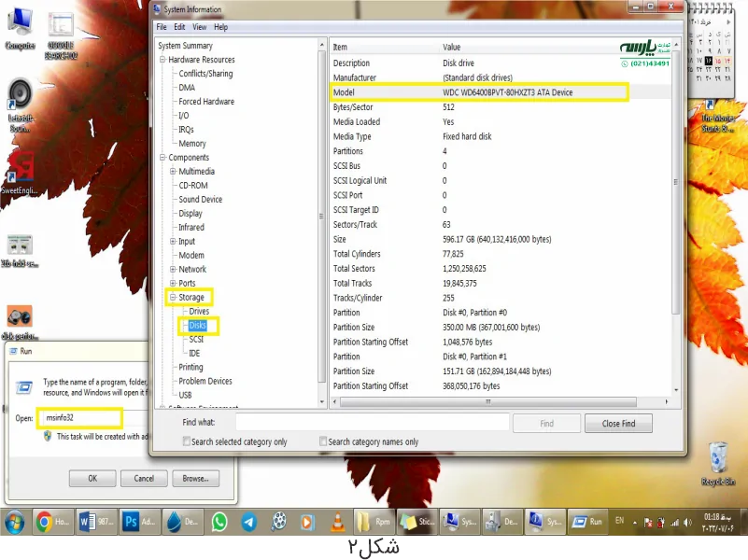Switch to Photoshop in the taskbar
The width and height of the screenshot is (748, 560).
click(140, 522)
